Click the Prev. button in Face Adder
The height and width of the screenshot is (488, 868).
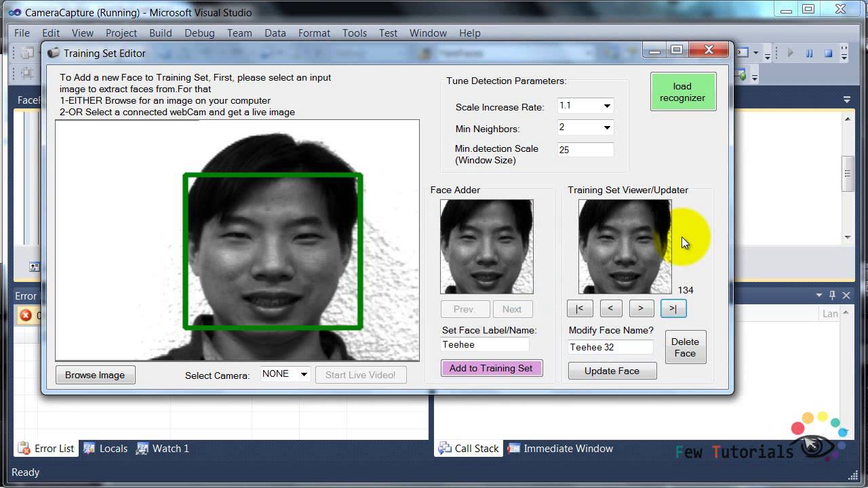pos(464,309)
